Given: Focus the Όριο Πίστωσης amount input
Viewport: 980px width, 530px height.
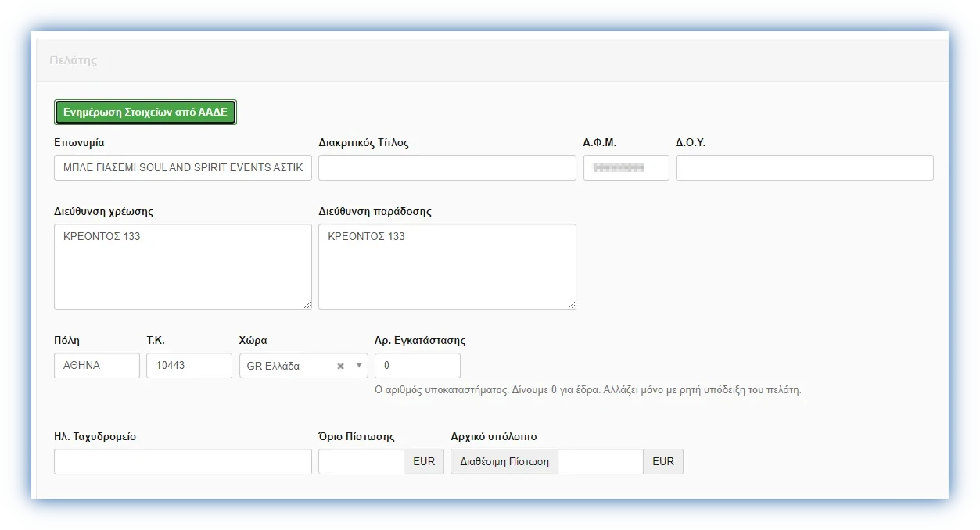Looking at the screenshot, I should [361, 462].
